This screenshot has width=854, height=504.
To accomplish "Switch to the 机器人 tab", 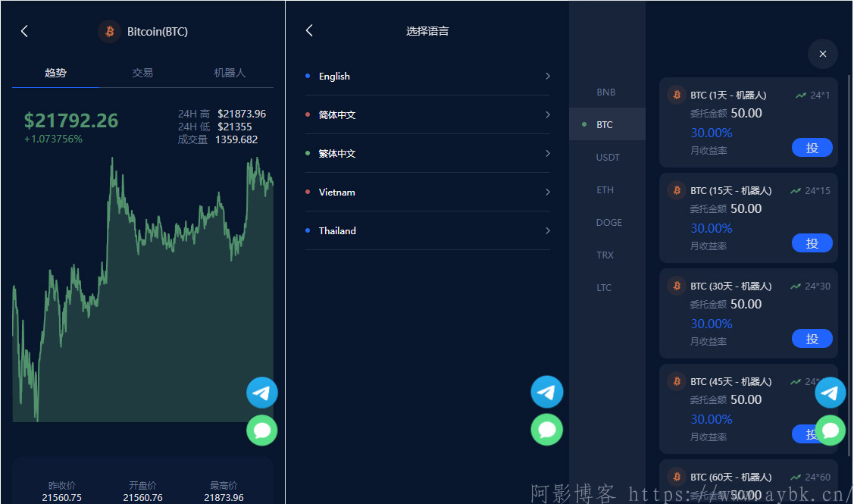I will [x=230, y=73].
